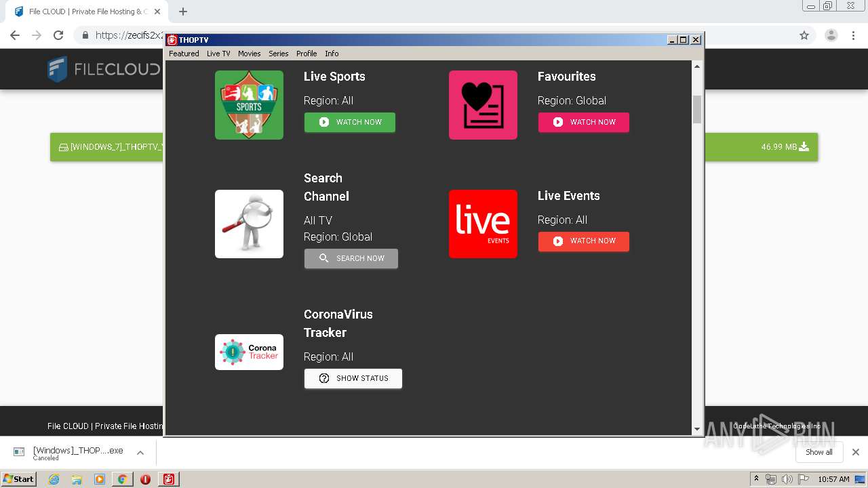Click the FileCloud logo in the page header
868x488 pixels.
coord(104,69)
